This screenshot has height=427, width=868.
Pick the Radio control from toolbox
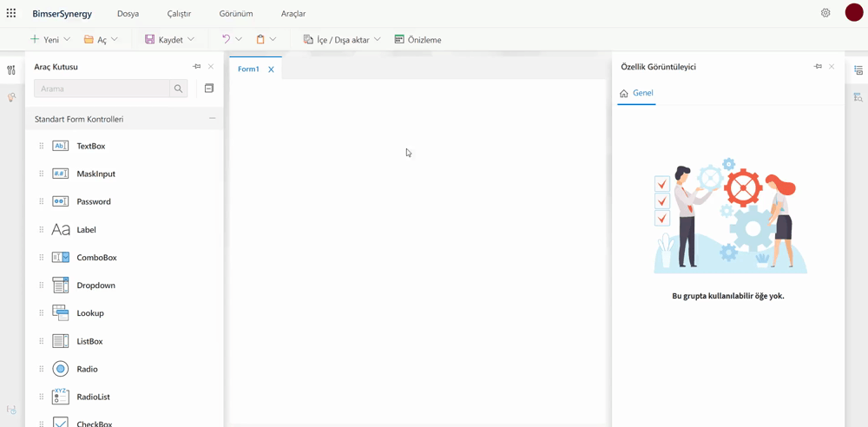(x=87, y=369)
